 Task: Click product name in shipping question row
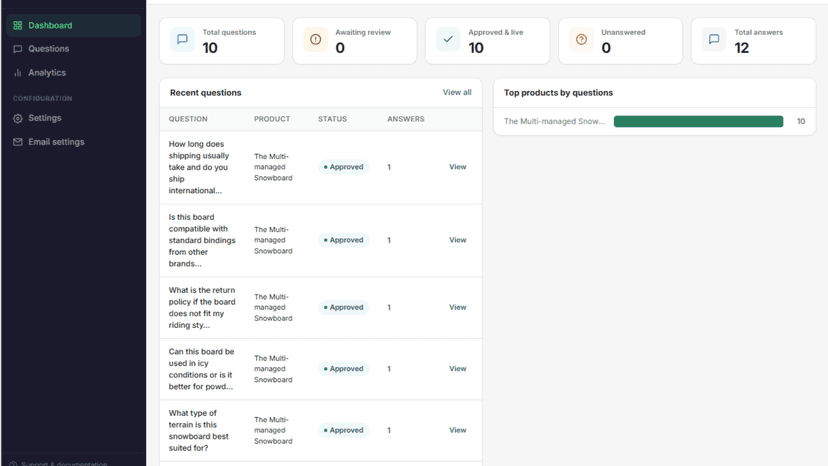point(273,167)
